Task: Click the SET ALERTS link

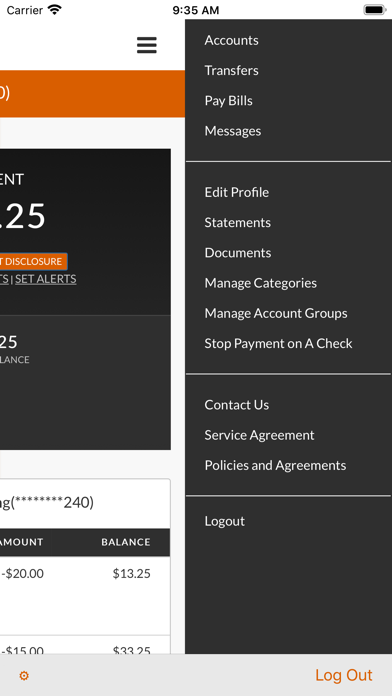Action: (x=46, y=279)
